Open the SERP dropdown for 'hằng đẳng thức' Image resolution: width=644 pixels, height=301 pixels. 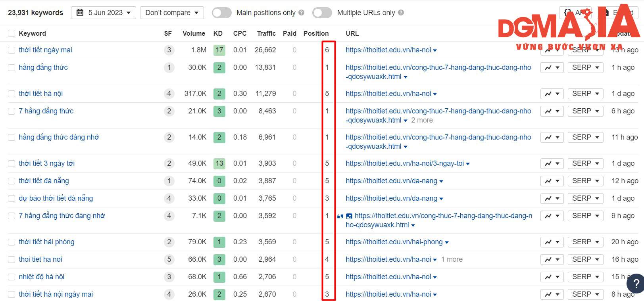[586, 67]
